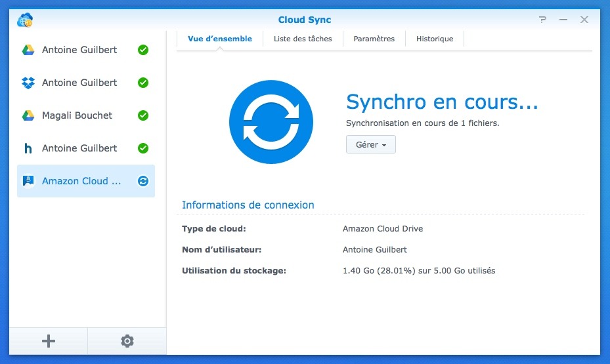Click the help question mark button
Screen dimensions: 610x364
[542, 20]
